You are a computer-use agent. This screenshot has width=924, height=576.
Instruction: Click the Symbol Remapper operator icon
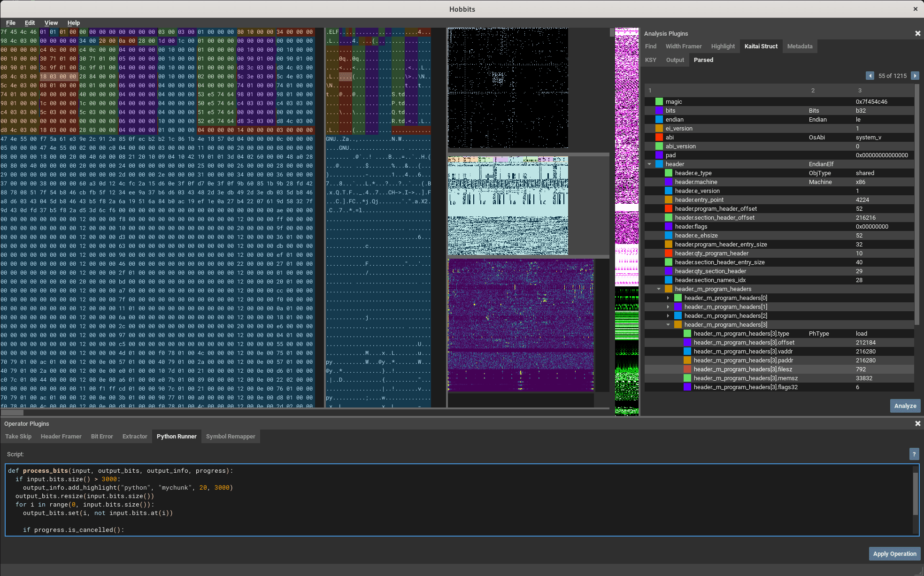(230, 436)
